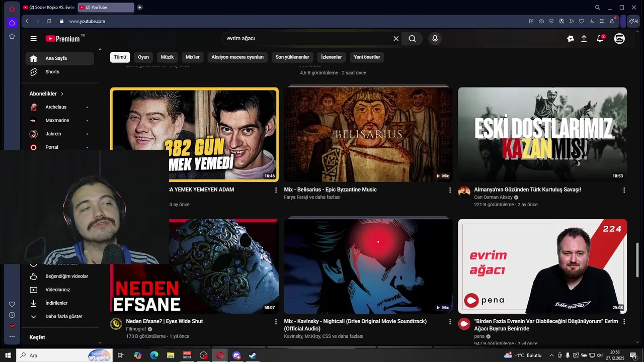Open Beğendiğim videolar playlist
This screenshot has width=644, height=362.
coord(59,277)
